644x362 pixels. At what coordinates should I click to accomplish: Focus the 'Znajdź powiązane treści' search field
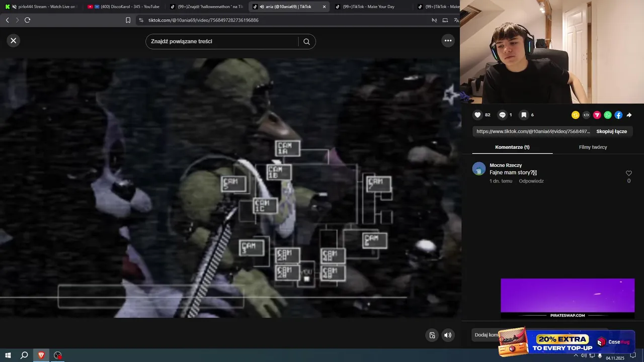pos(223,41)
